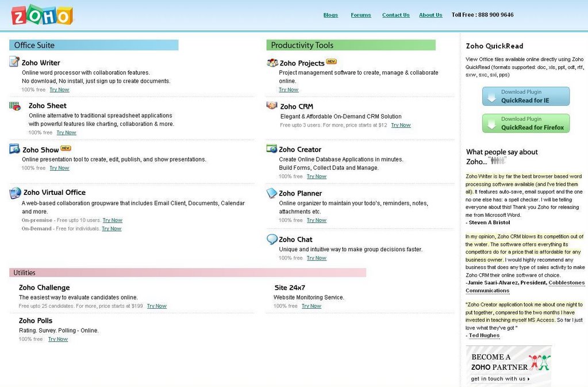Open the Forums page
This screenshot has height=387, width=588.
[x=361, y=15]
